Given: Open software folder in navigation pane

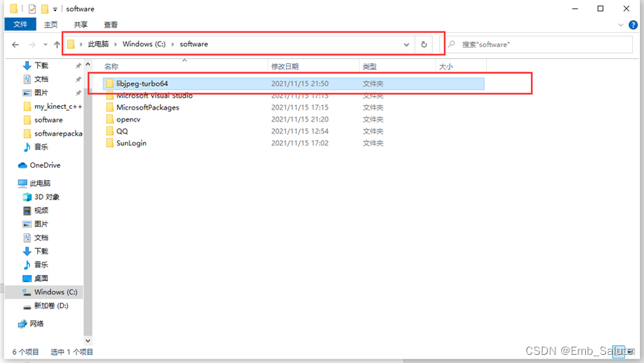Looking at the screenshot, I should pyautogui.click(x=48, y=119).
